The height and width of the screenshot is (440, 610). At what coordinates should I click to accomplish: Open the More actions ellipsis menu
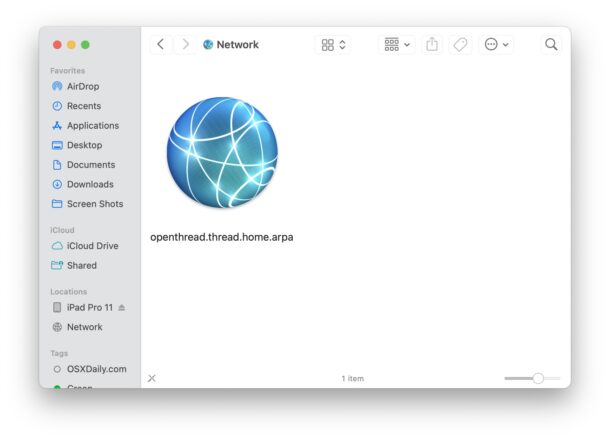[x=496, y=45]
